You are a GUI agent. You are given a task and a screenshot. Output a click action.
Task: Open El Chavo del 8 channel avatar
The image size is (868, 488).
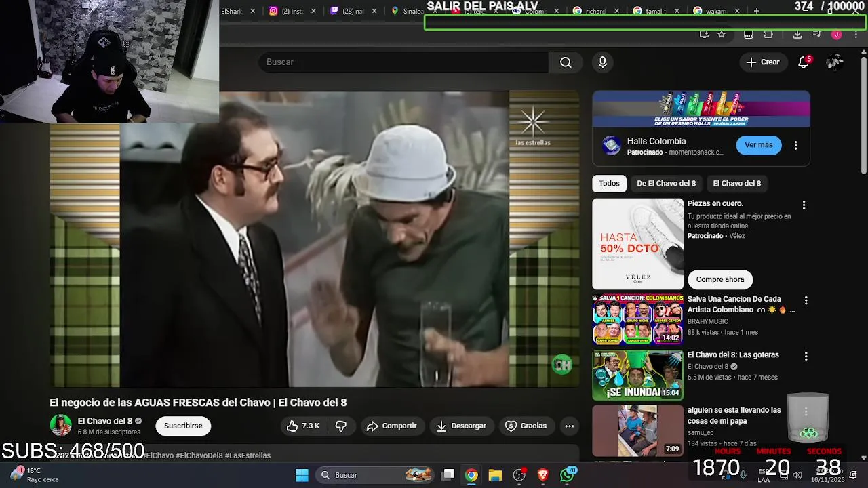[x=60, y=426]
